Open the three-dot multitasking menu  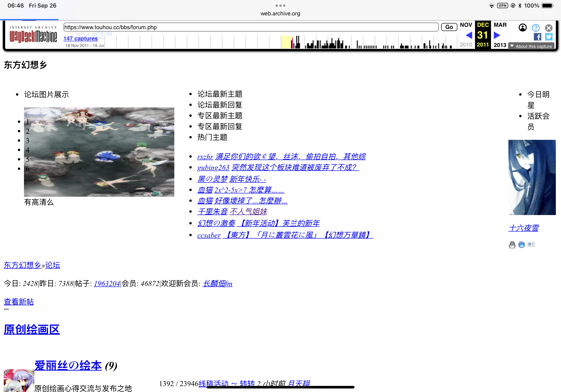(280, 5)
